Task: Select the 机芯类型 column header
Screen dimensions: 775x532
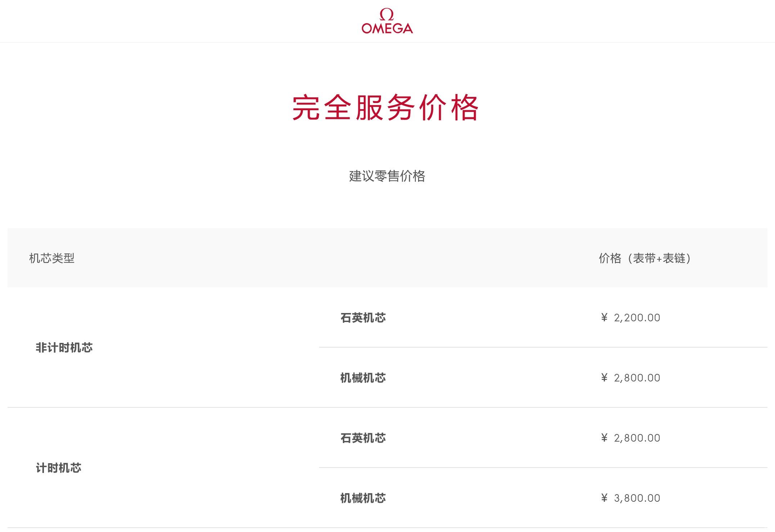Action: tap(52, 258)
